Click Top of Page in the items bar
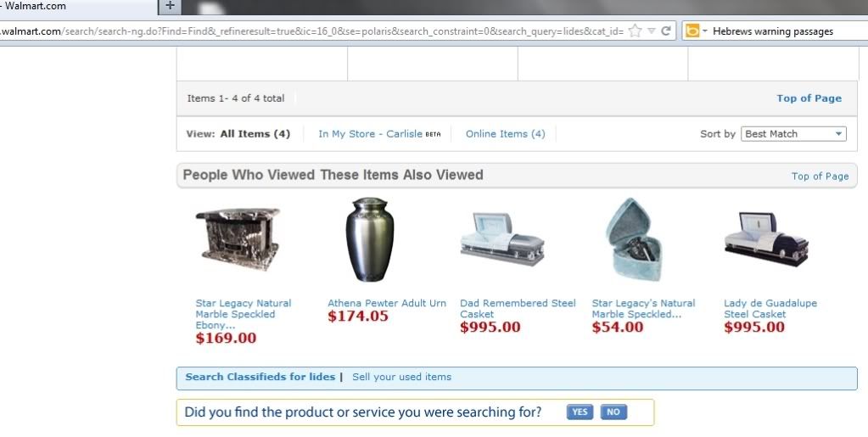This screenshot has width=868, height=437. 809,98
